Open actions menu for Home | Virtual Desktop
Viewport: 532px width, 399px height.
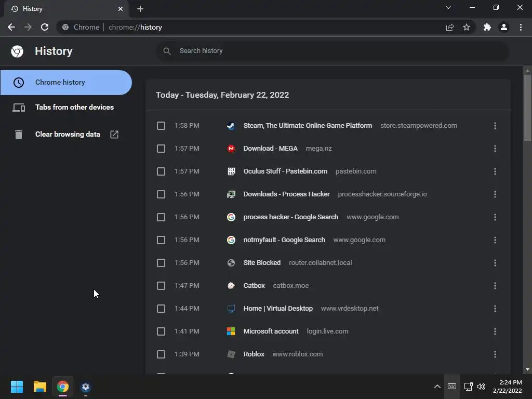(x=495, y=309)
